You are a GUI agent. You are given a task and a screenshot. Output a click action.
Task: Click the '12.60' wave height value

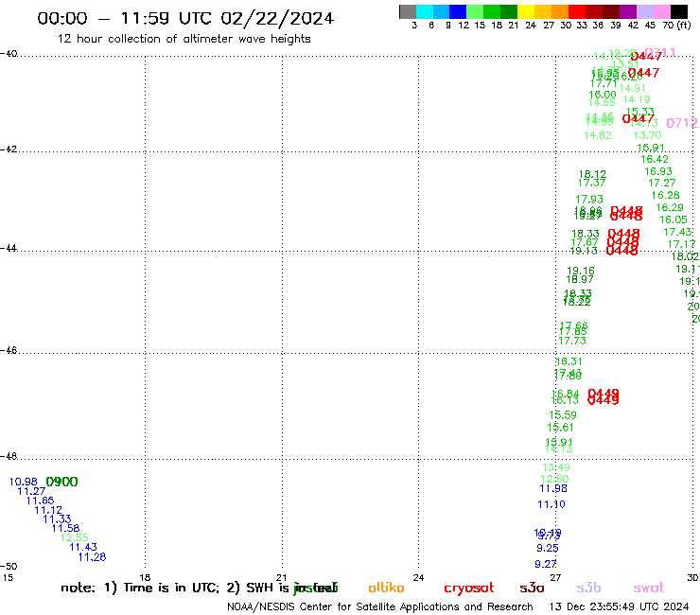coord(554,479)
